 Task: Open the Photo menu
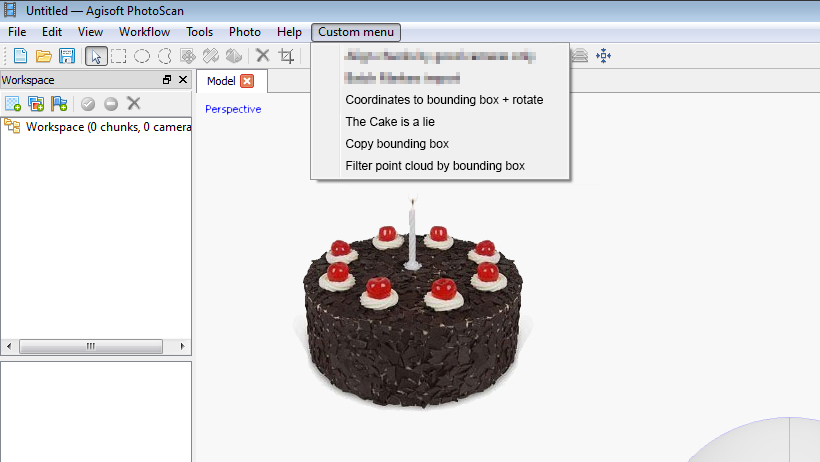click(x=245, y=32)
